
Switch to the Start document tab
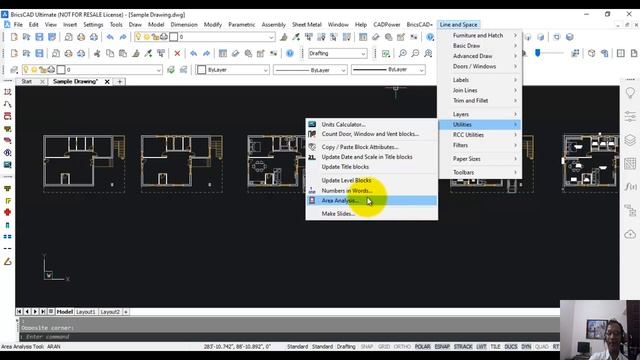(27, 82)
